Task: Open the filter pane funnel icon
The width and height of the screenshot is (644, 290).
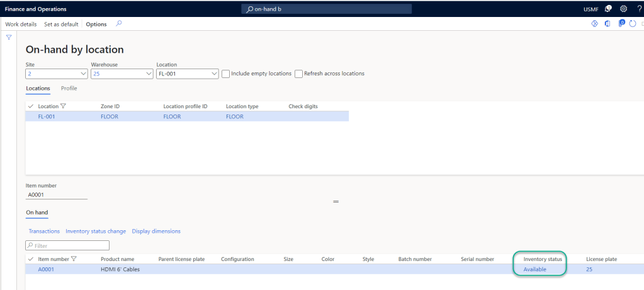Action: pos(9,38)
